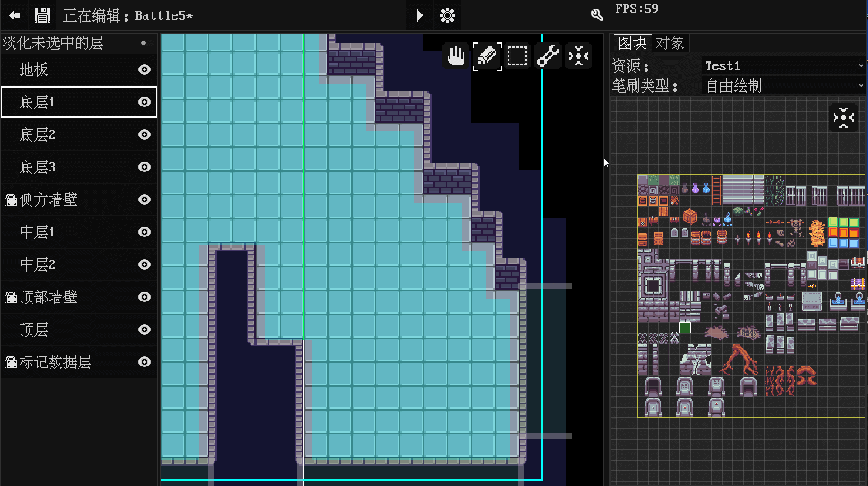Switch to the 图块 tab
This screenshot has height=486, width=868.
point(631,43)
